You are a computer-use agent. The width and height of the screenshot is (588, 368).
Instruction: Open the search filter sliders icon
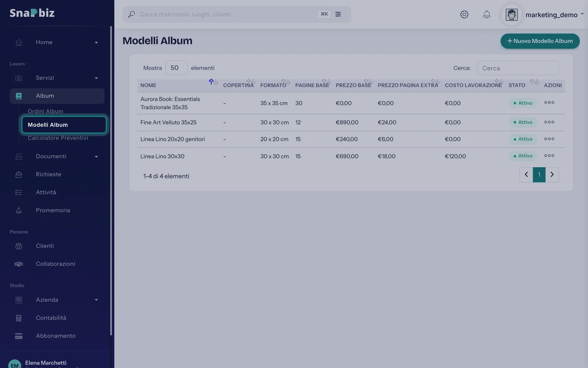tap(338, 14)
